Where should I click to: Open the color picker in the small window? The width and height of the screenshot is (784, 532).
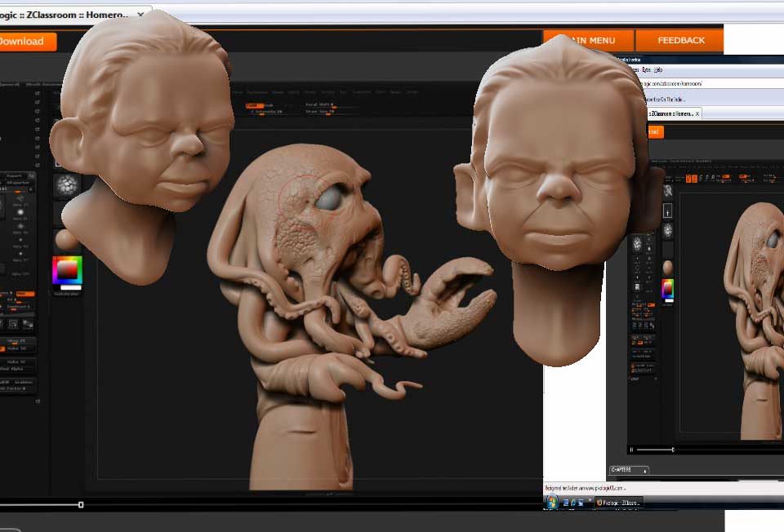click(667, 289)
